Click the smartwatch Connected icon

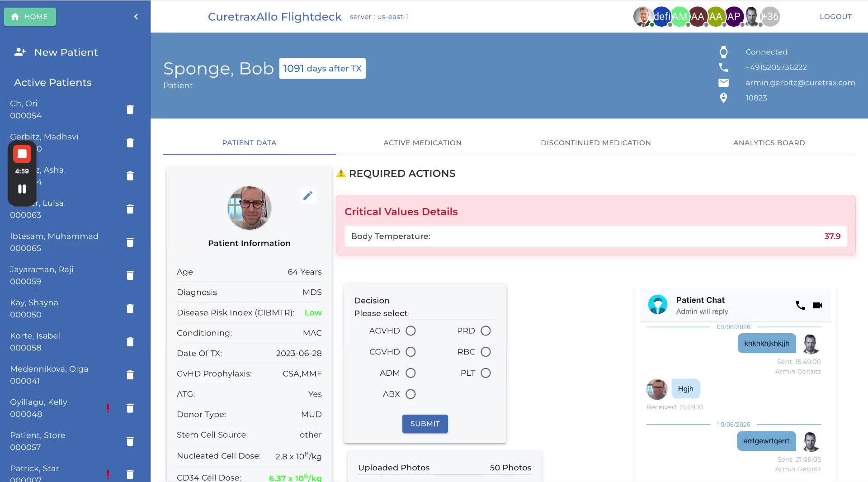coord(723,52)
